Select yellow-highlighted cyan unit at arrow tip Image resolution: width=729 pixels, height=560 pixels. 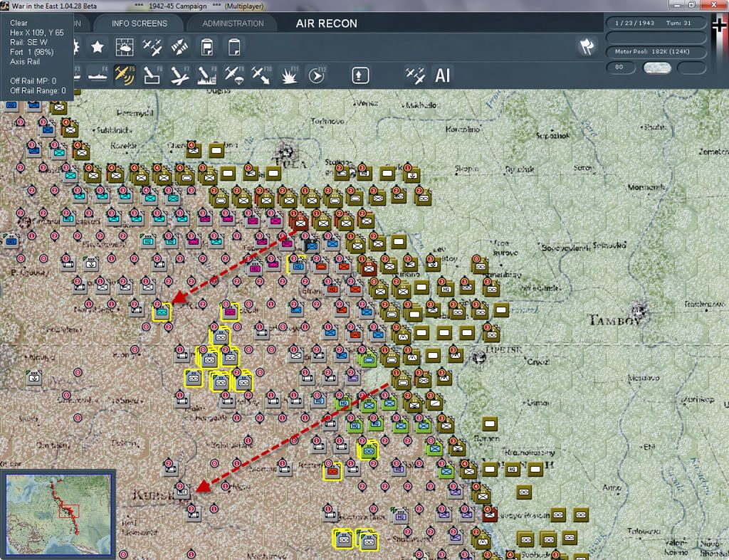162,312
